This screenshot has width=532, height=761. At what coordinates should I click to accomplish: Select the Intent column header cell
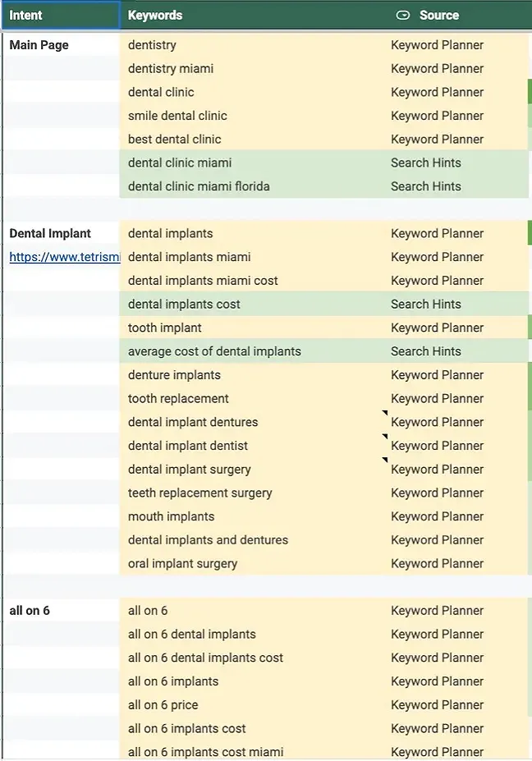click(61, 15)
